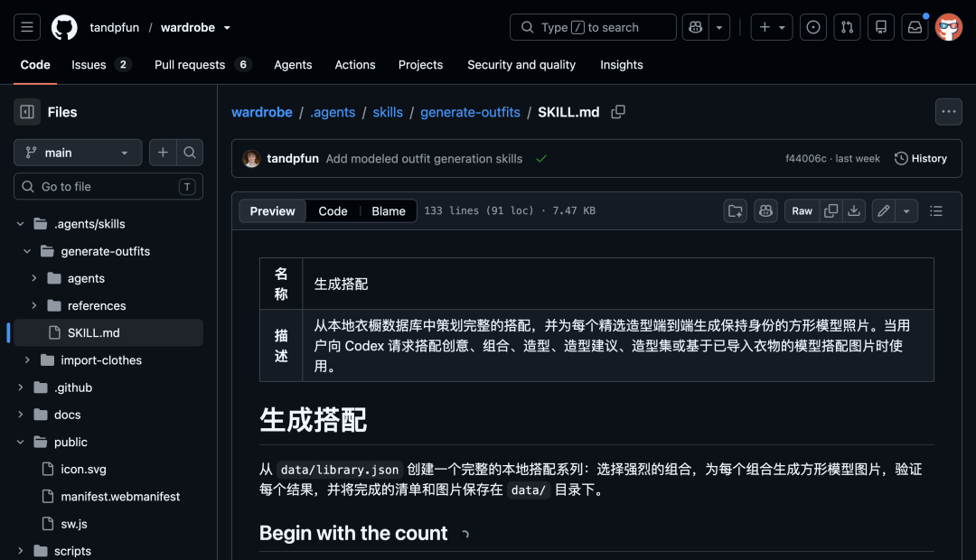Open the notifications inbox
Image resolution: width=976 pixels, height=560 pixels.
click(915, 27)
